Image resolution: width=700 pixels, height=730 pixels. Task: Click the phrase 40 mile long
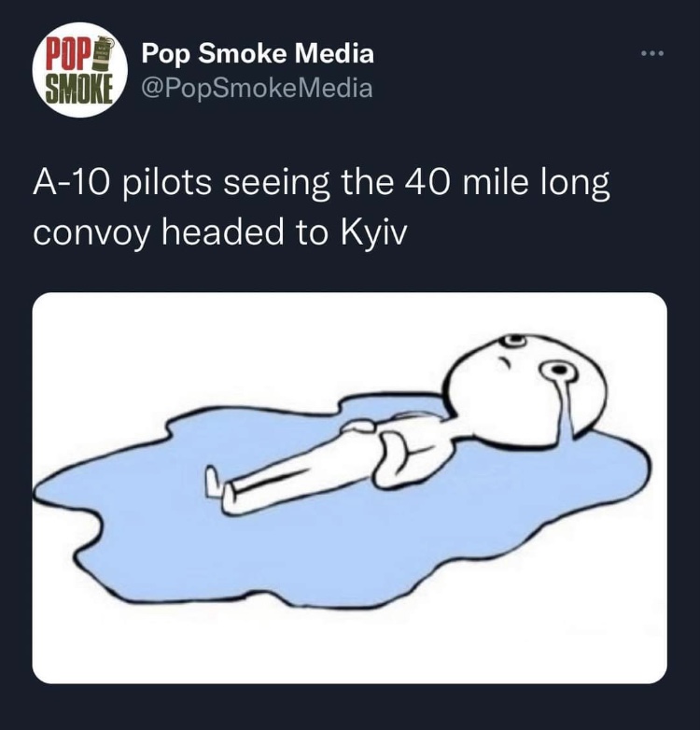pos(507,183)
